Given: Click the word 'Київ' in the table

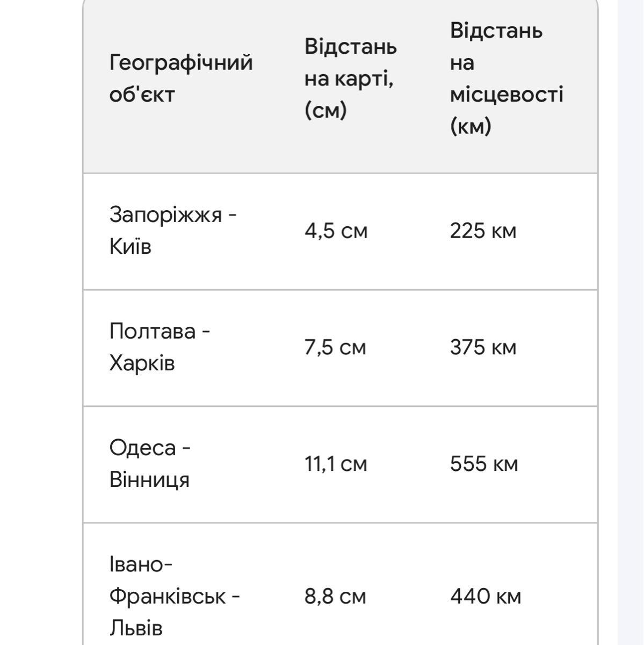Looking at the screenshot, I should (131, 247).
